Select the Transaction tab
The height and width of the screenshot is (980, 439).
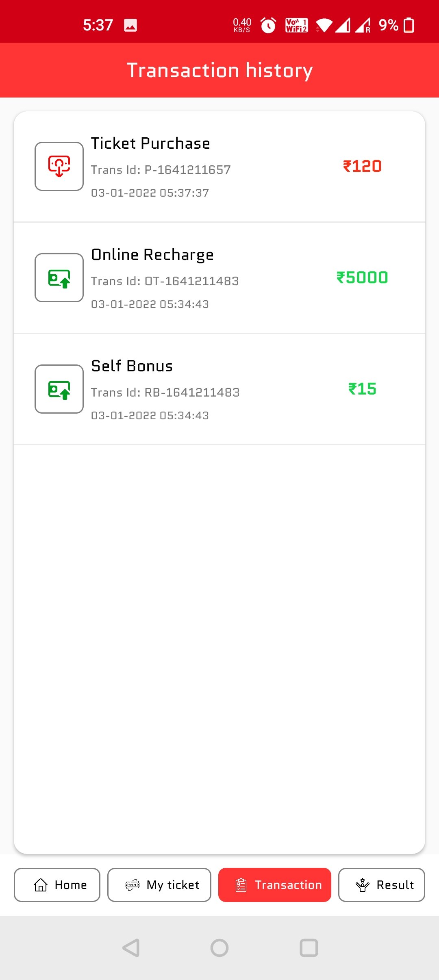click(x=275, y=885)
